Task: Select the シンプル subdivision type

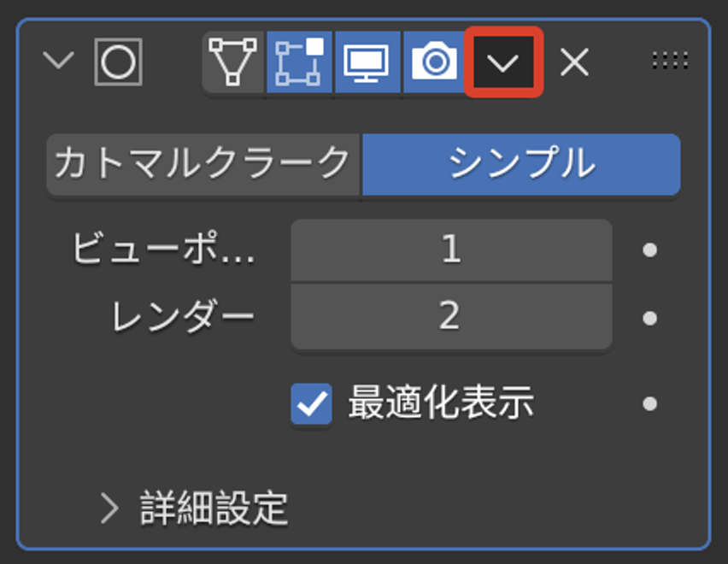Action: click(521, 164)
